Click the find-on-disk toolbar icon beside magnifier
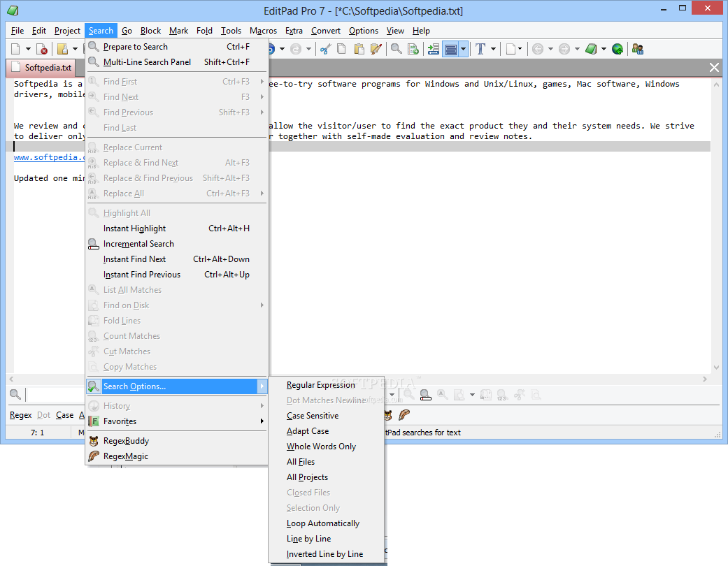The width and height of the screenshot is (728, 566). [x=413, y=49]
